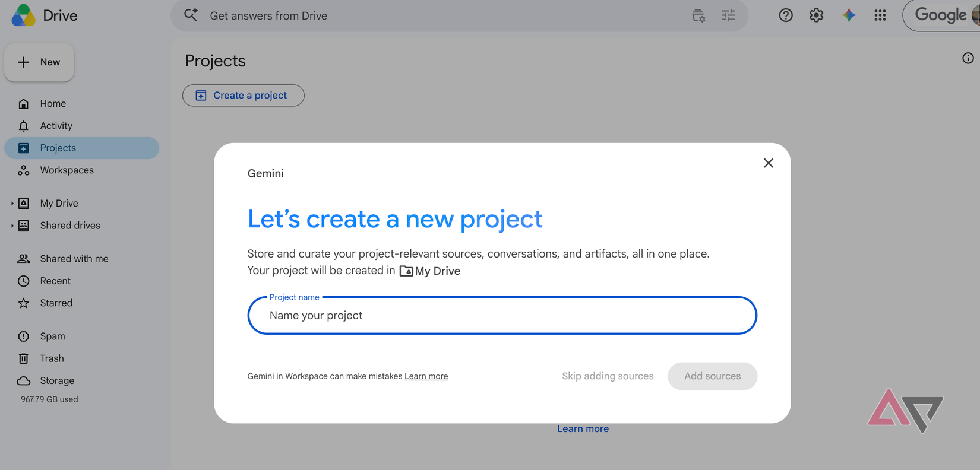Click the Starred star icon
The width and height of the screenshot is (980, 470).
pos(24,303)
